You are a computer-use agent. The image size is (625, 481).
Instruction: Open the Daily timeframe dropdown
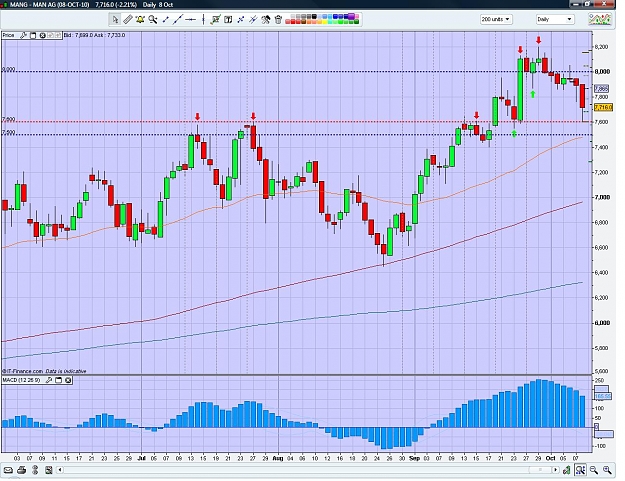pos(554,19)
